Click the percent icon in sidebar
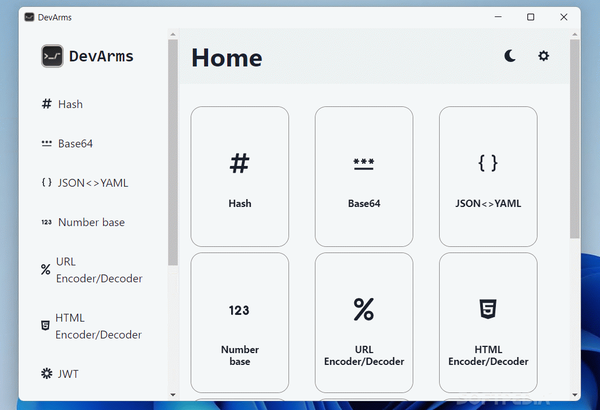 pyautogui.click(x=46, y=270)
